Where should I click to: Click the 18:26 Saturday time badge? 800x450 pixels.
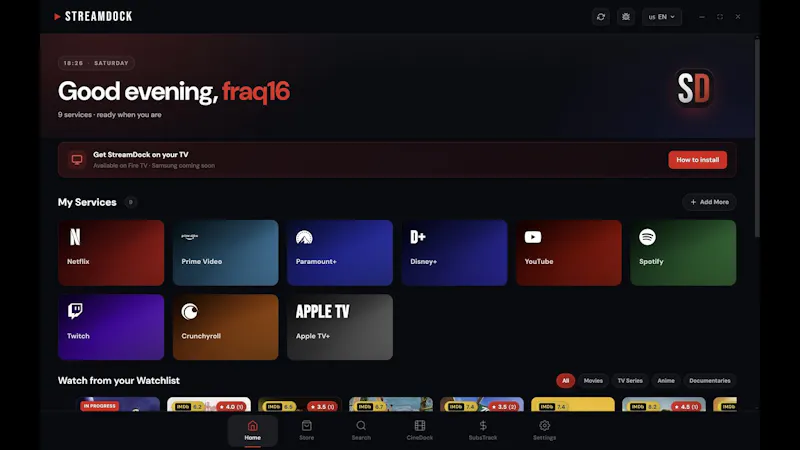click(96, 63)
